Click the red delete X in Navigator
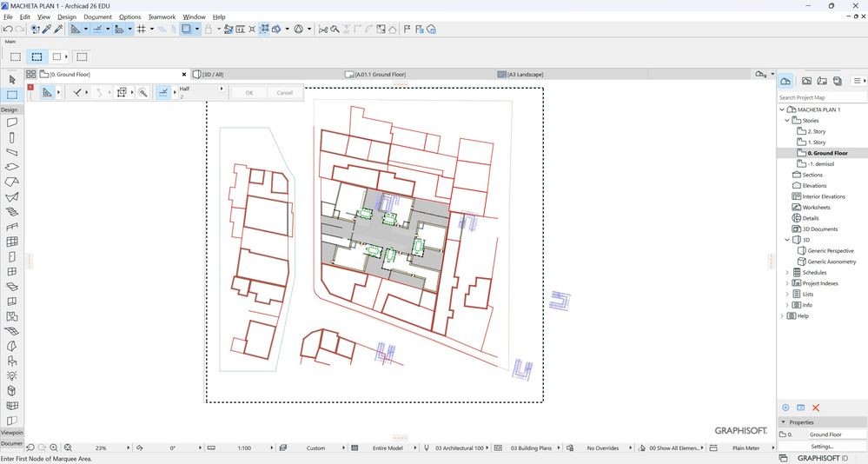The height and width of the screenshot is (464, 868). 816,408
